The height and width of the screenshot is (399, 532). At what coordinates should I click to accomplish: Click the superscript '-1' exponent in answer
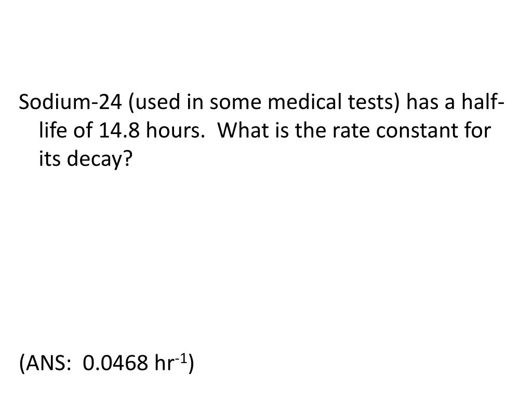coord(181,359)
